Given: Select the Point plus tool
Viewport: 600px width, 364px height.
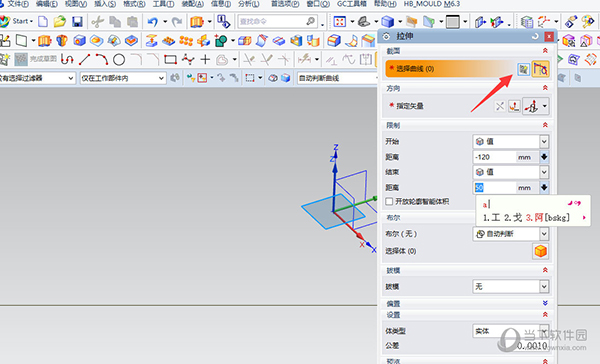Looking at the screenshot, I should click(x=205, y=59).
